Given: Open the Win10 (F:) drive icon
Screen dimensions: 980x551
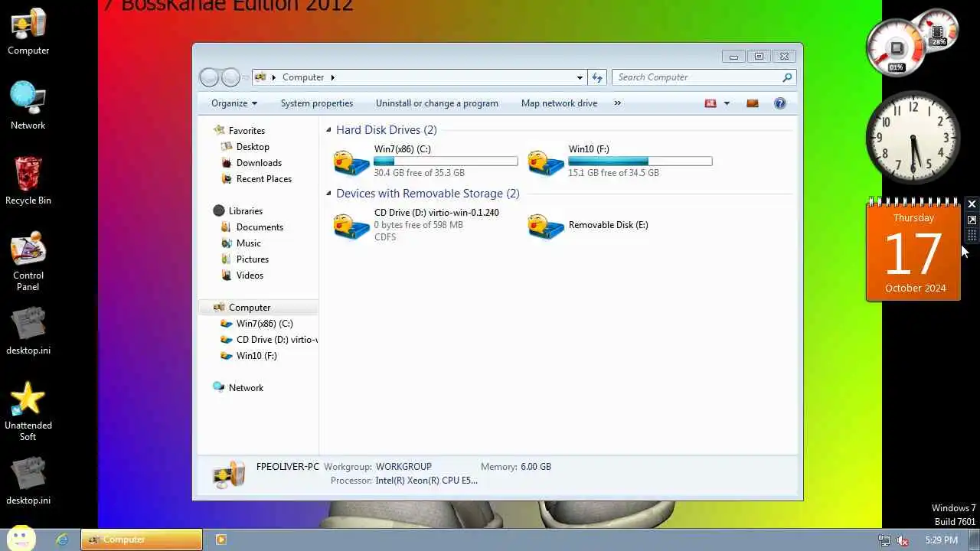Looking at the screenshot, I should [x=547, y=162].
